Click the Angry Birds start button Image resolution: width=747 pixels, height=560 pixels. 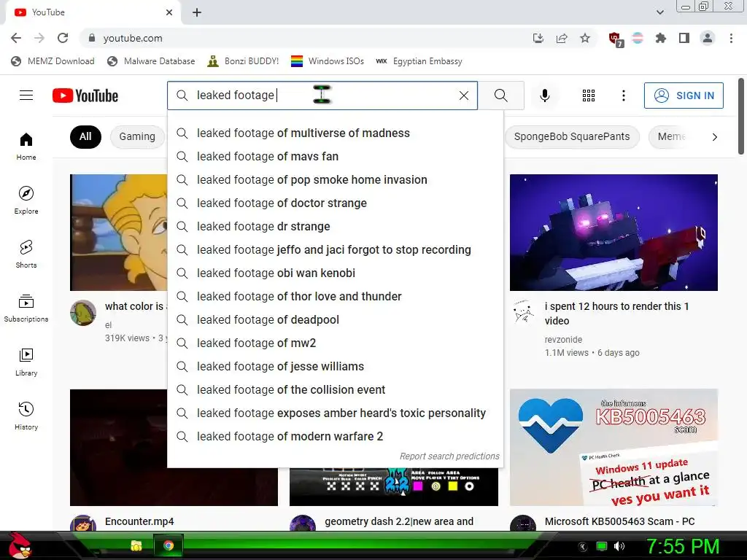click(x=20, y=545)
